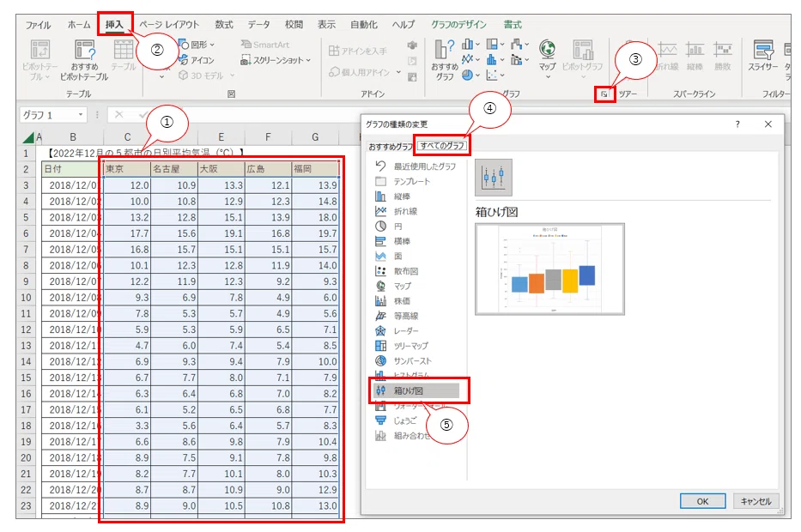
Task: Click the formula bar cancel X icon
Action: 119,114
